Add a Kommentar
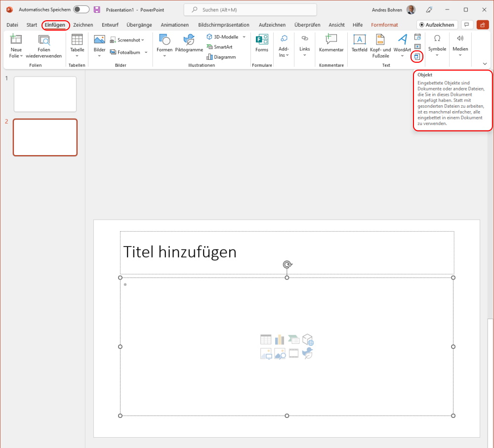The image size is (494, 448). pyautogui.click(x=331, y=43)
